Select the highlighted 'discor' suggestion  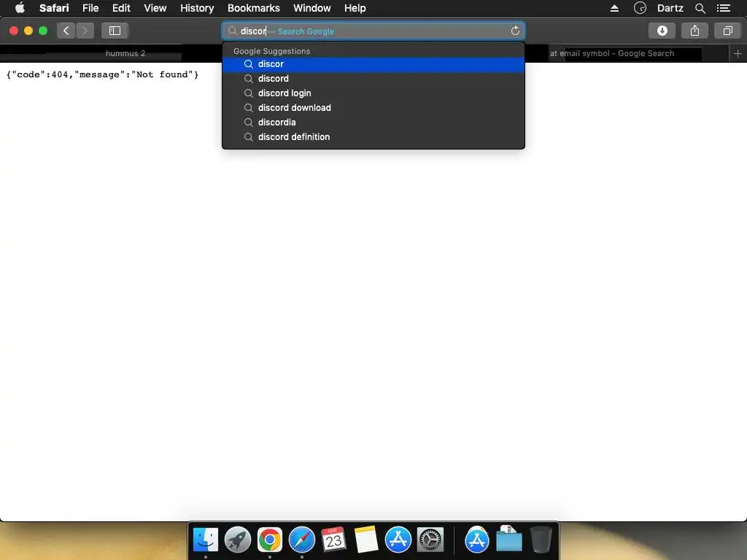tap(373, 64)
